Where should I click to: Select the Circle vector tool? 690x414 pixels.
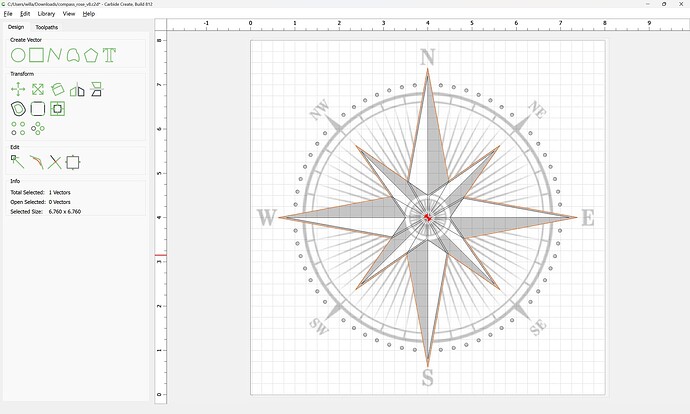point(18,55)
